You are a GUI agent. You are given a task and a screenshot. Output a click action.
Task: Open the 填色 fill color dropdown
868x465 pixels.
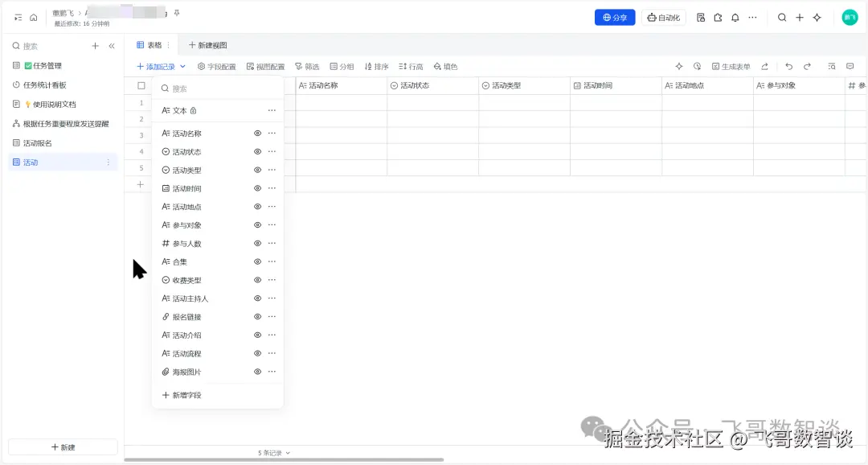[x=445, y=67]
